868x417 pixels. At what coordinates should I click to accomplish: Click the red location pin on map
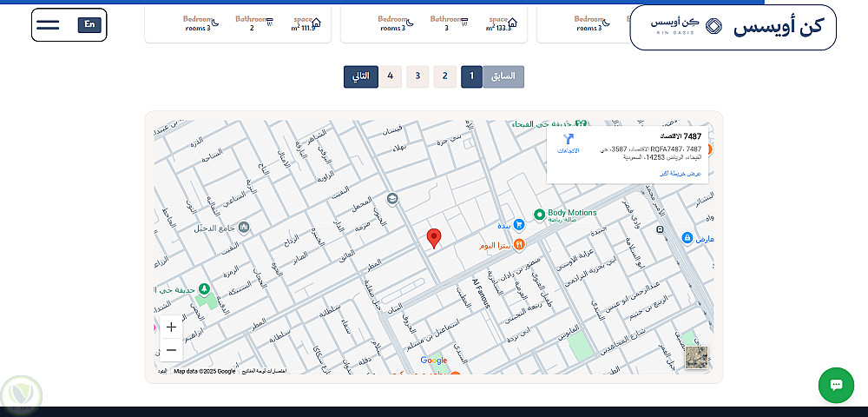click(434, 239)
